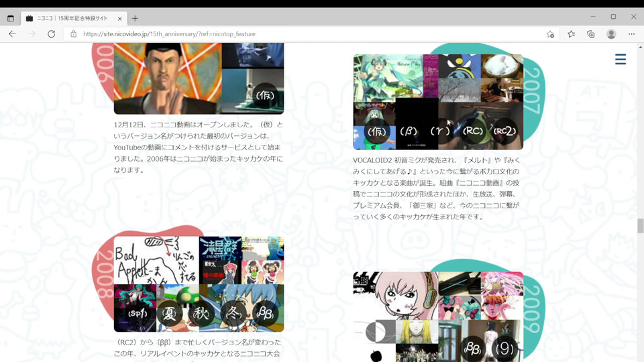Open the site hamburger menu
Image resolution: width=644 pixels, height=362 pixels.
pyautogui.click(x=621, y=59)
